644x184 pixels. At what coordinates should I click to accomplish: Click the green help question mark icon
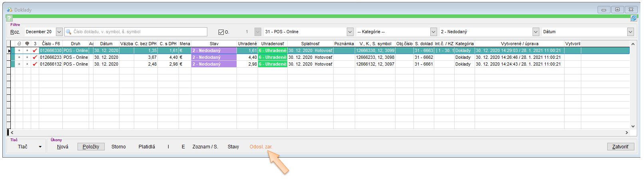click(9, 18)
